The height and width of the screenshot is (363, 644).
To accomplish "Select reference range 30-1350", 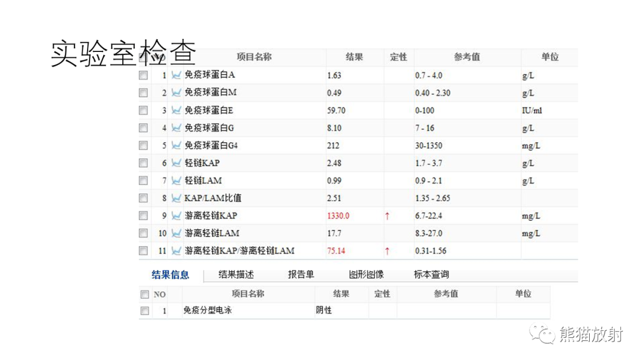I will 428,146.
